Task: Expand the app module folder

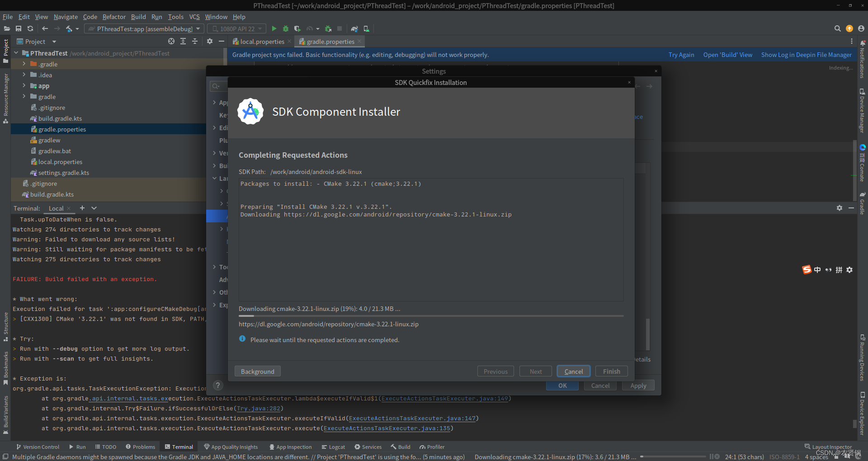Action: (x=24, y=85)
